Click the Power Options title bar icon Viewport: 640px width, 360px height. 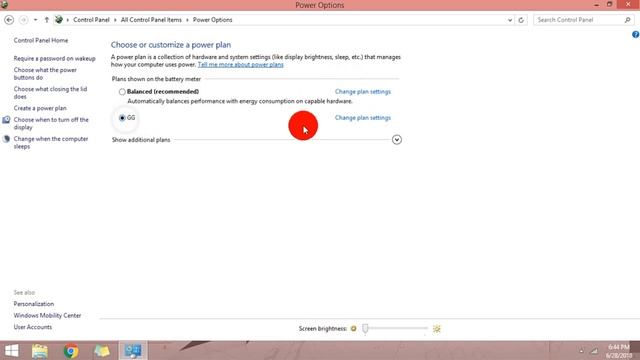point(4,4)
